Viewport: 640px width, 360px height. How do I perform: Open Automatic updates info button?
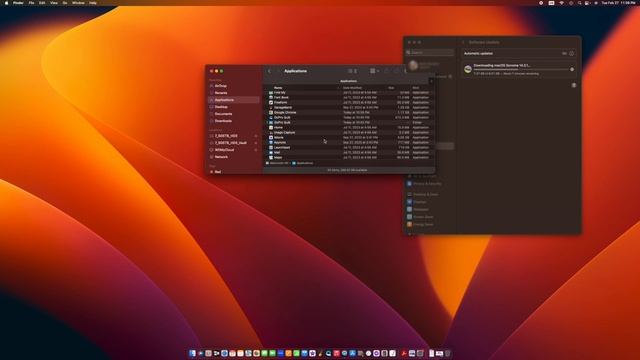(x=571, y=53)
